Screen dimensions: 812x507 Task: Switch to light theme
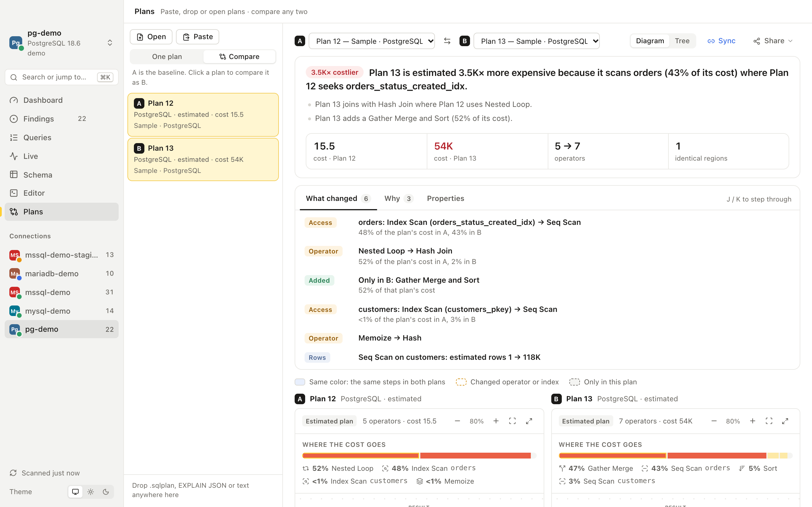pos(91,492)
